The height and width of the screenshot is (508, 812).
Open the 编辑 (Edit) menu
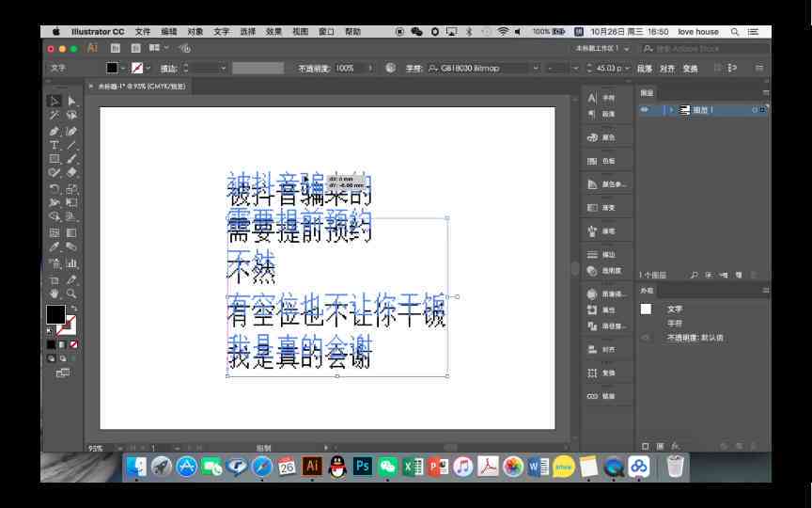point(169,32)
